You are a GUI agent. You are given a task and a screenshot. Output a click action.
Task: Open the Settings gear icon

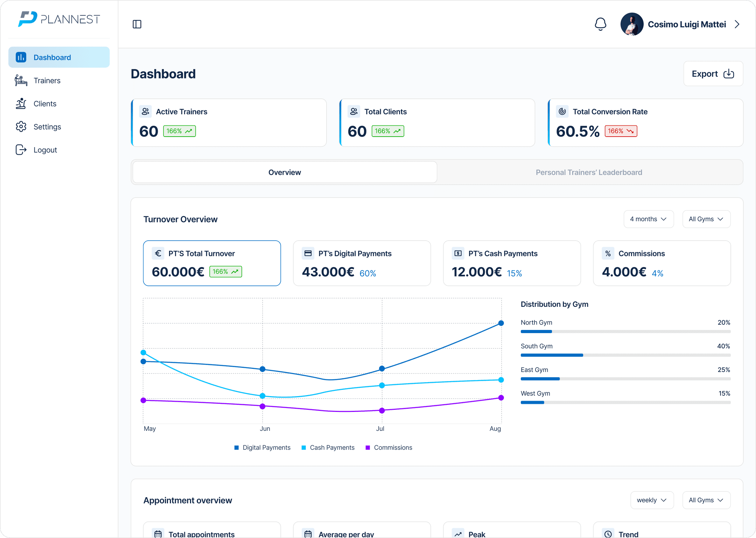pyautogui.click(x=21, y=127)
